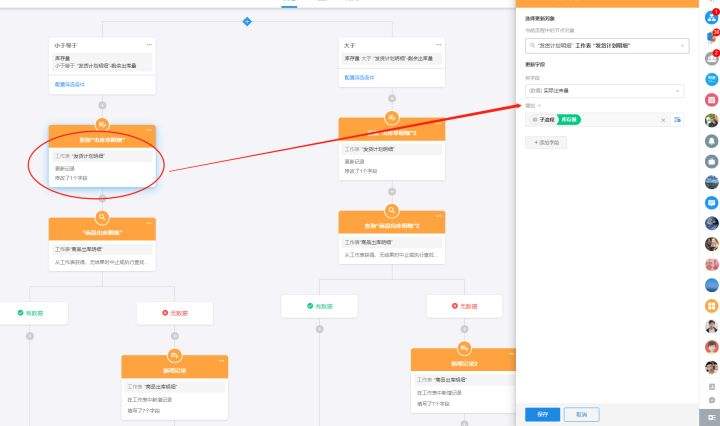
Task: Select the left-most green 有数据 branch
Action: point(31,313)
